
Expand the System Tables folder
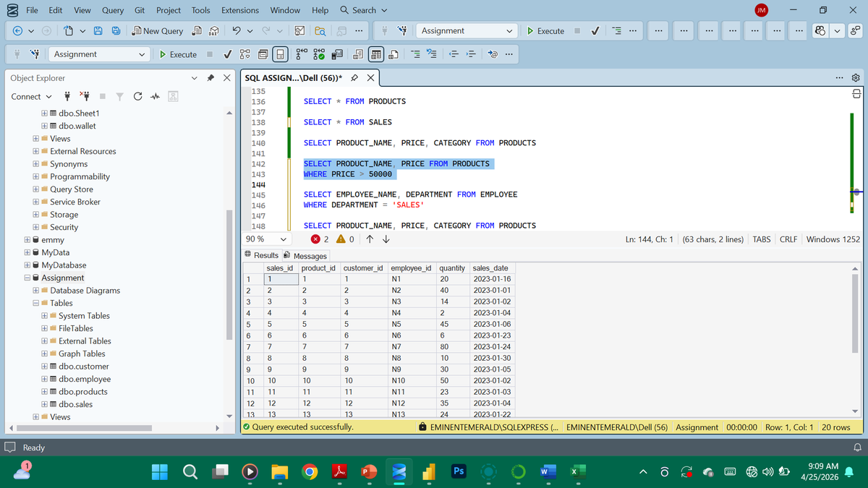(x=45, y=316)
